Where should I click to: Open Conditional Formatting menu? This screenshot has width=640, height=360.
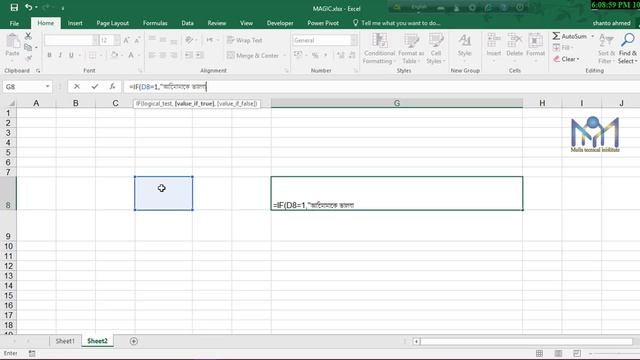(379, 49)
